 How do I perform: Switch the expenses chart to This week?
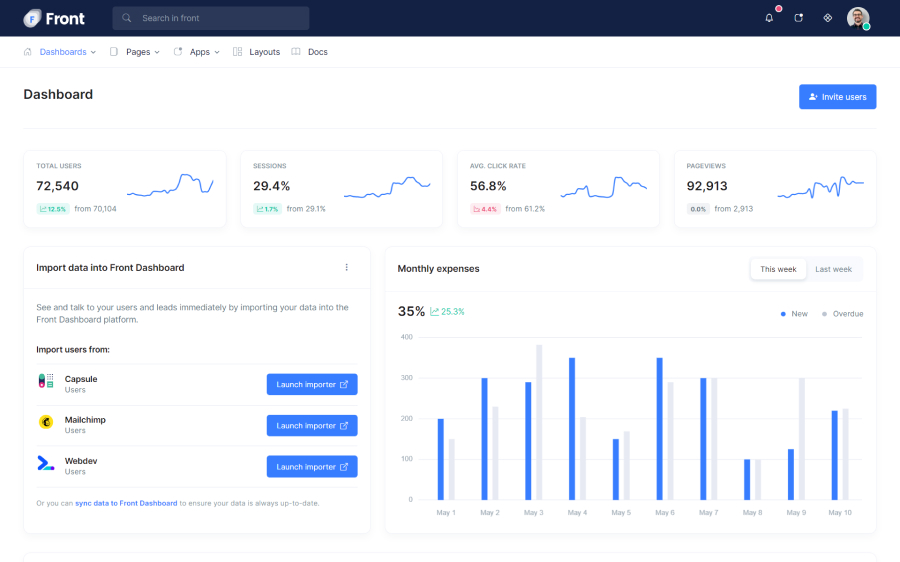[778, 269]
